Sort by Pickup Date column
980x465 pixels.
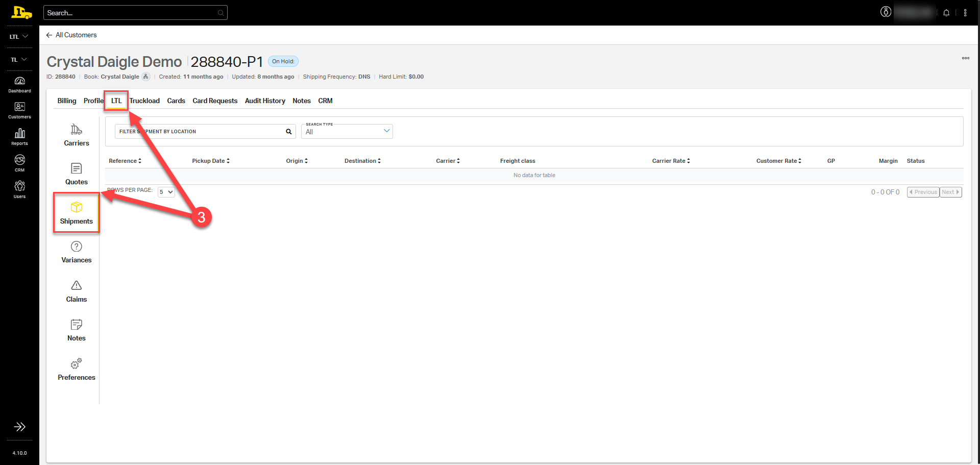[x=211, y=161]
